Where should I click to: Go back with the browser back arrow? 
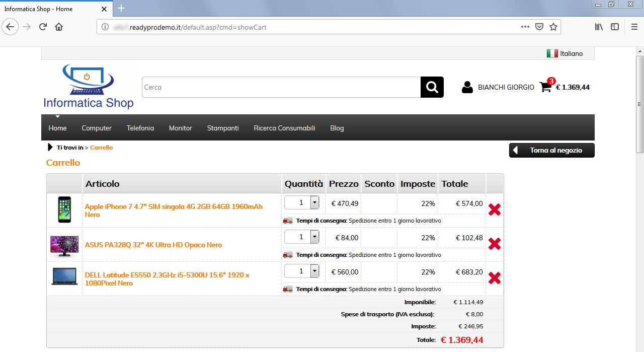click(x=11, y=27)
